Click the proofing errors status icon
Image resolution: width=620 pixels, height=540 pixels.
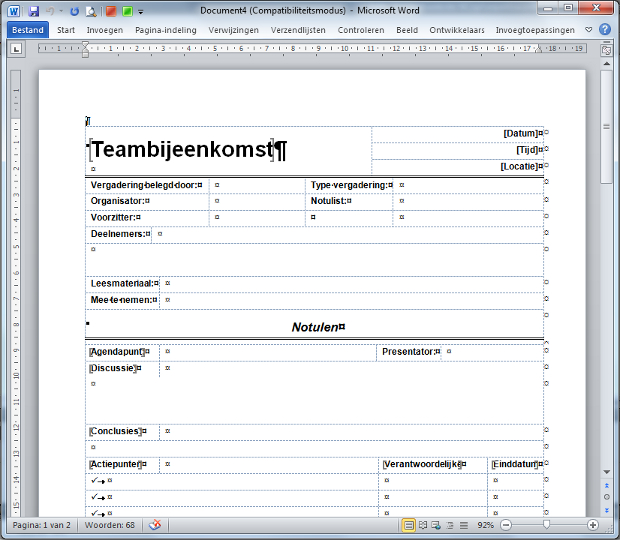[x=155, y=525]
